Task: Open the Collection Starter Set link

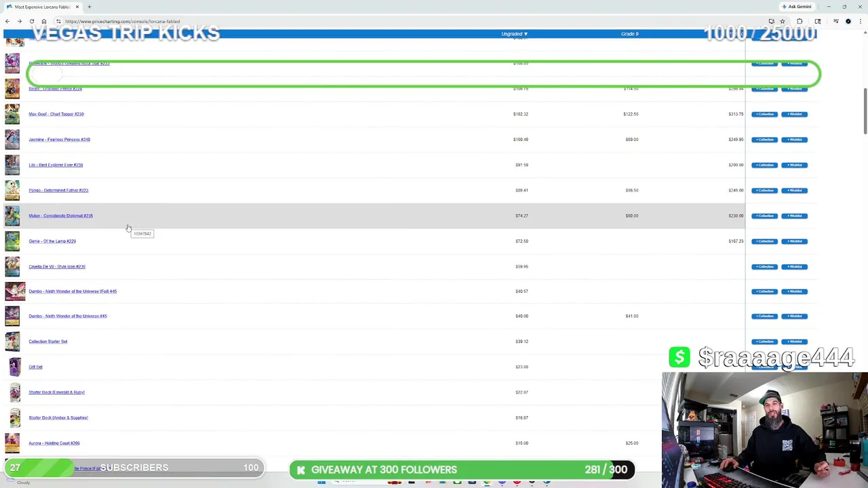Action: 48,342
